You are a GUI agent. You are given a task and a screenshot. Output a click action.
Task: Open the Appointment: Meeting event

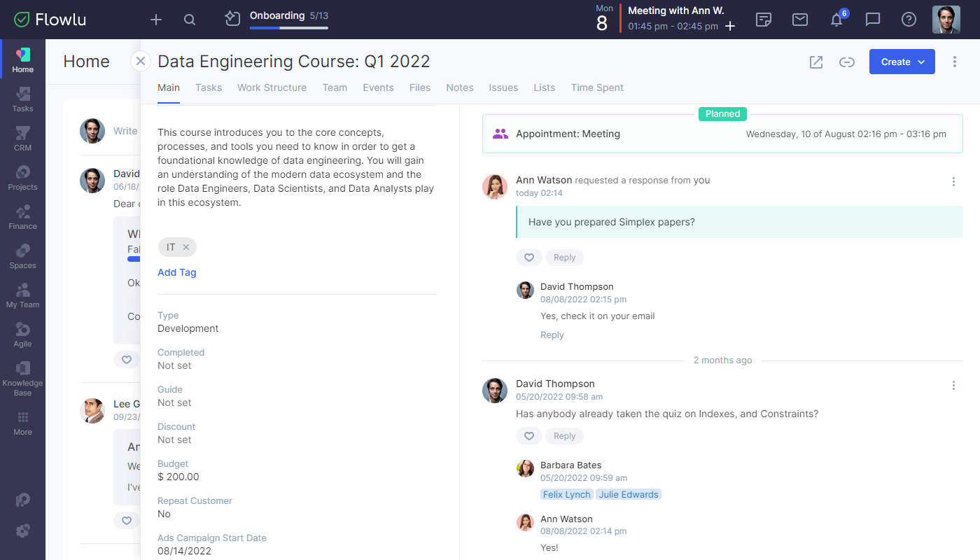coord(722,134)
